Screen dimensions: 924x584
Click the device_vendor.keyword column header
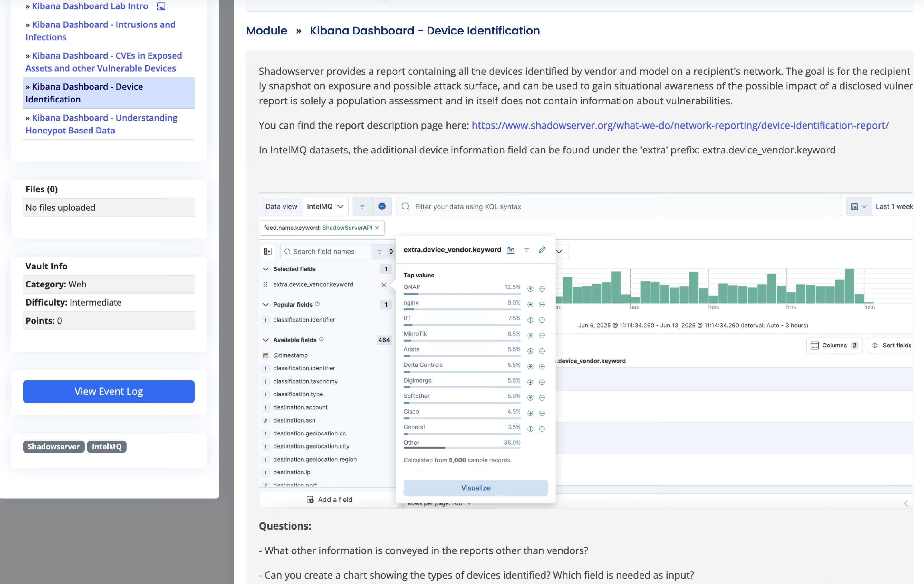(591, 361)
